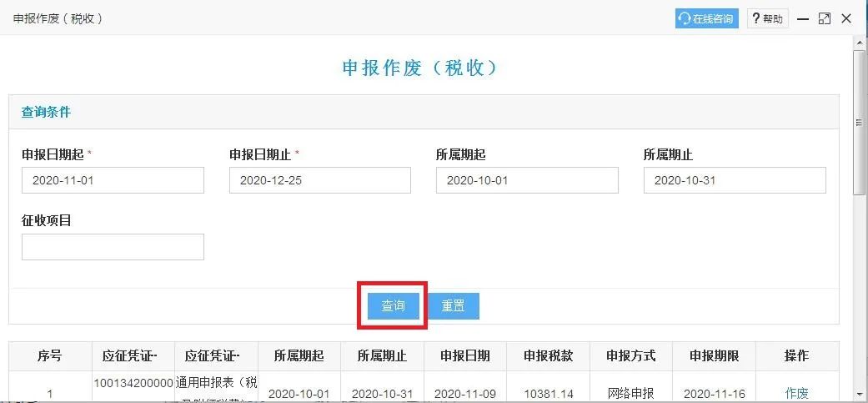Click the 查询 search button
This screenshot has height=403, width=868.
pyautogui.click(x=393, y=306)
